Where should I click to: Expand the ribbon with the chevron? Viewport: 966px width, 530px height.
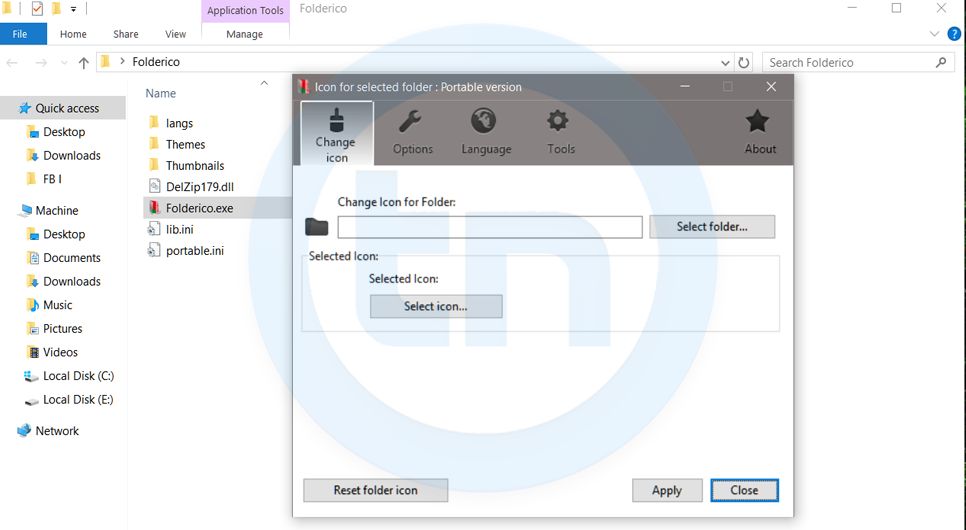[934, 34]
